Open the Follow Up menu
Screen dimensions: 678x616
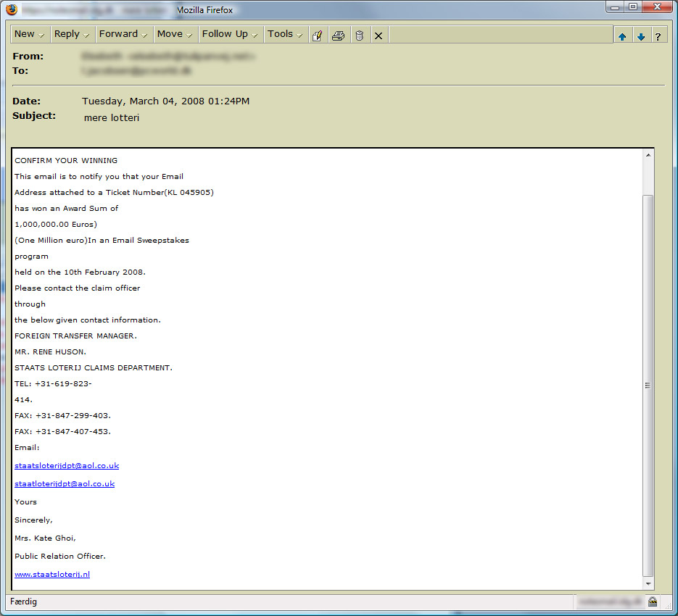point(229,34)
